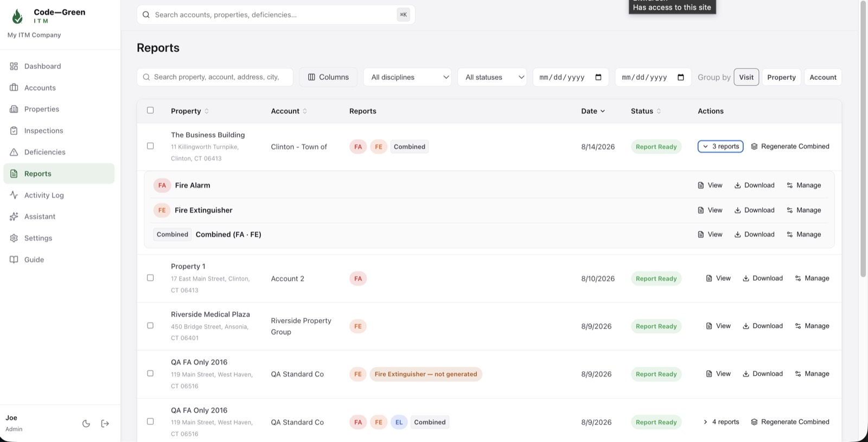
Task: Click the first mm/dd/yyyy date field
Action: (571, 77)
